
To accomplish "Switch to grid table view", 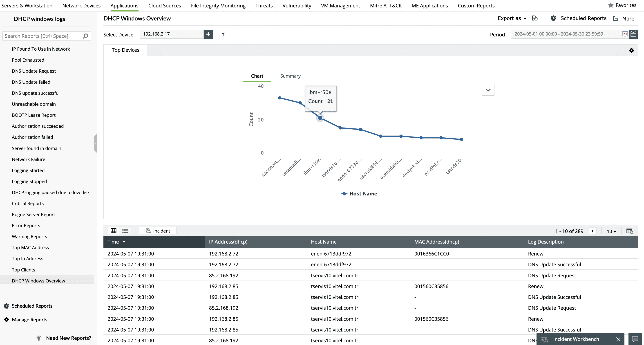I will pyautogui.click(x=113, y=231).
